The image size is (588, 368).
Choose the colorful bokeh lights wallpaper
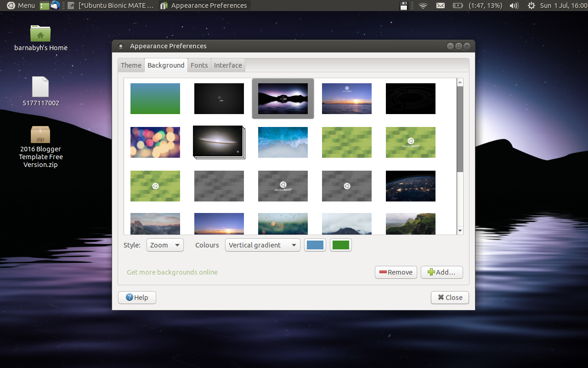click(x=155, y=142)
